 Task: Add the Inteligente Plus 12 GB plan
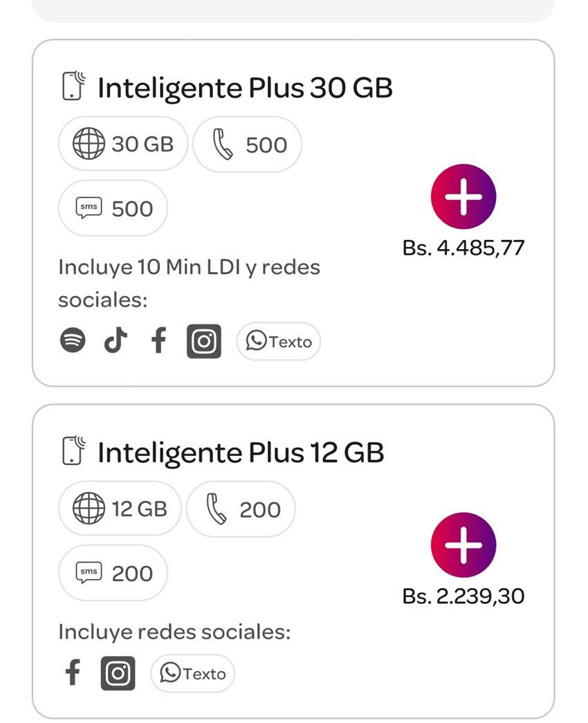[463, 545]
